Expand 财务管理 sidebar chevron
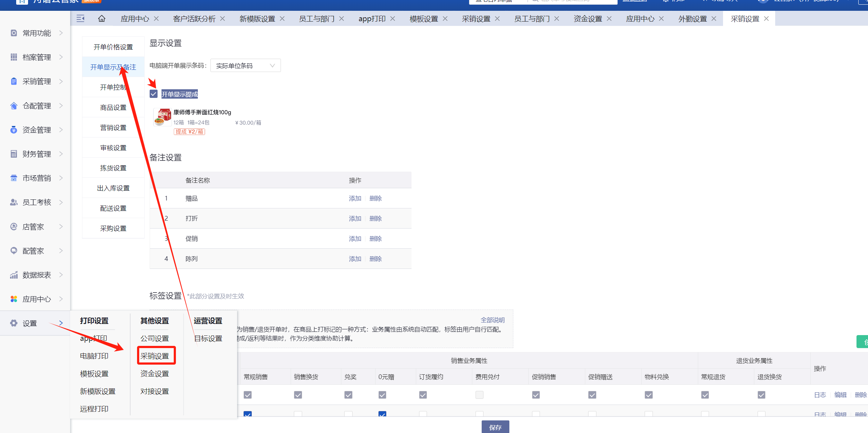This screenshot has height=433, width=868. (61, 154)
